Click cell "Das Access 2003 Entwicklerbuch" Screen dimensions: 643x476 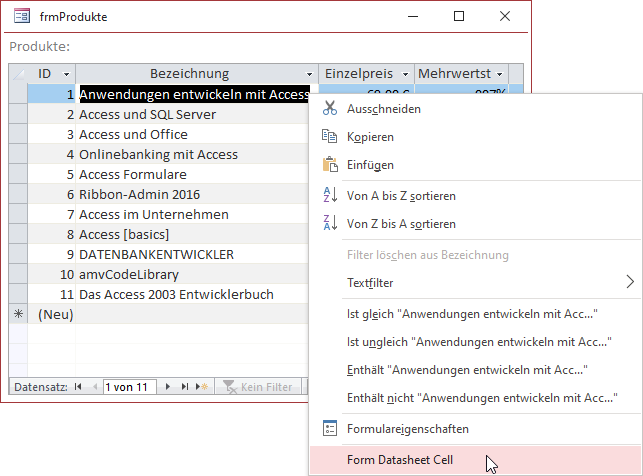[192, 294]
